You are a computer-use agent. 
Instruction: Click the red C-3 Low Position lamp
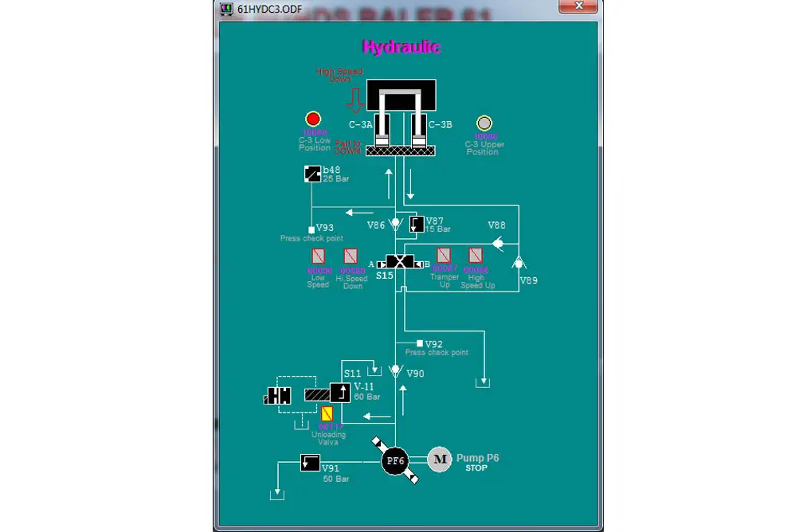(312, 119)
